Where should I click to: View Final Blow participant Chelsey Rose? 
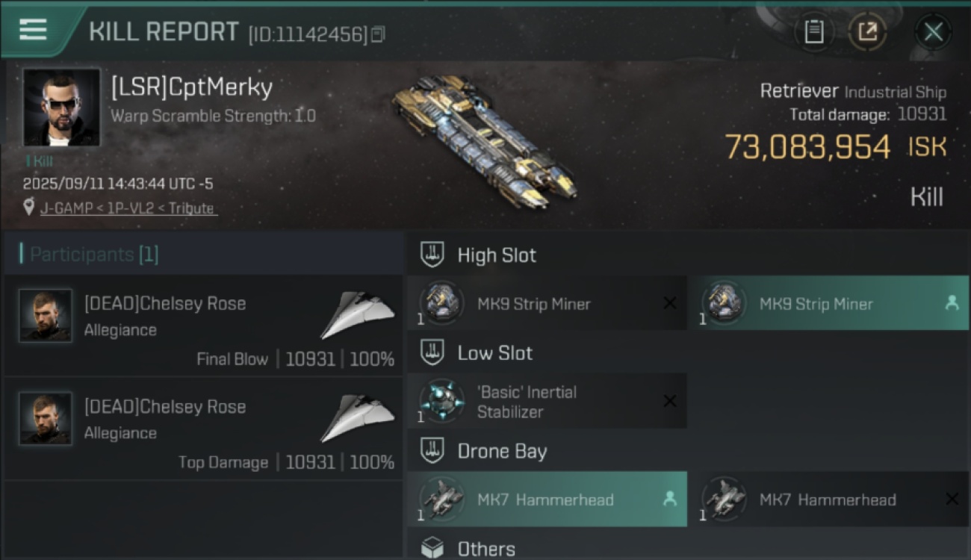164,304
